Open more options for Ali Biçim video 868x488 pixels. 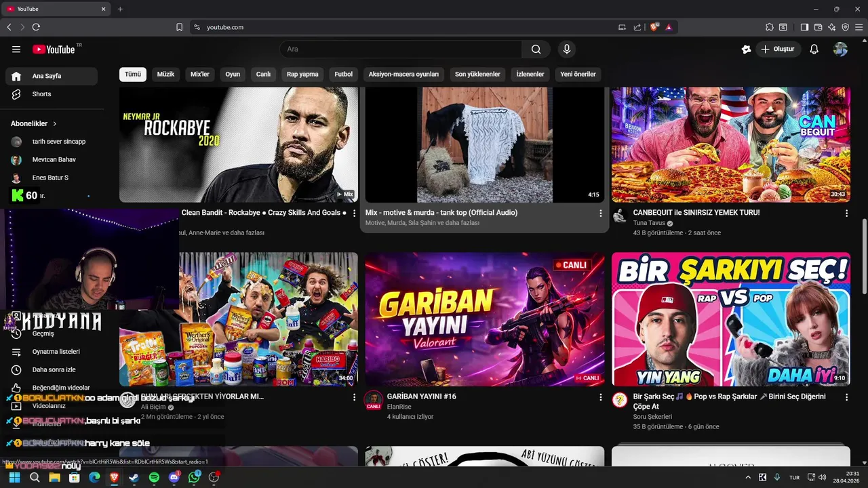pyautogui.click(x=354, y=396)
